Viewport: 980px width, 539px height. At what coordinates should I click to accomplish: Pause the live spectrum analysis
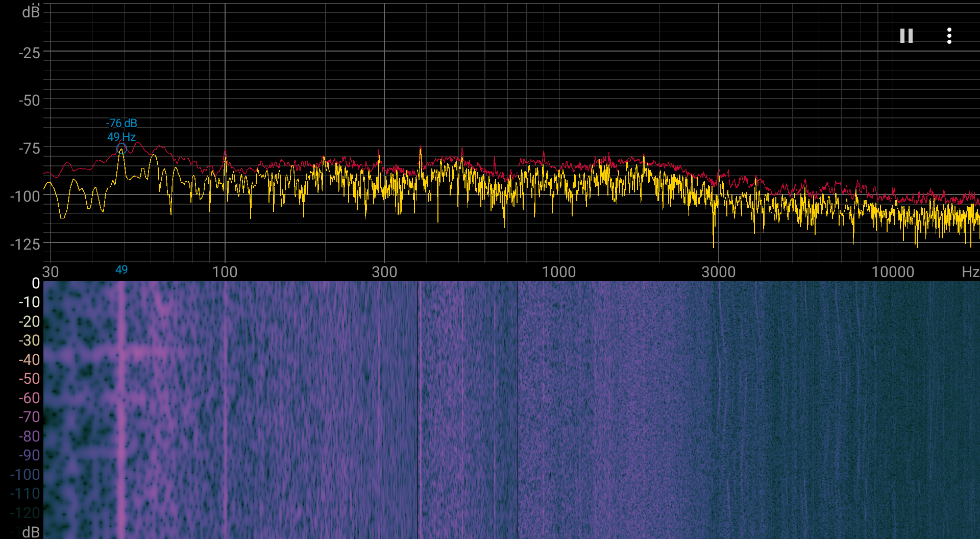(906, 36)
